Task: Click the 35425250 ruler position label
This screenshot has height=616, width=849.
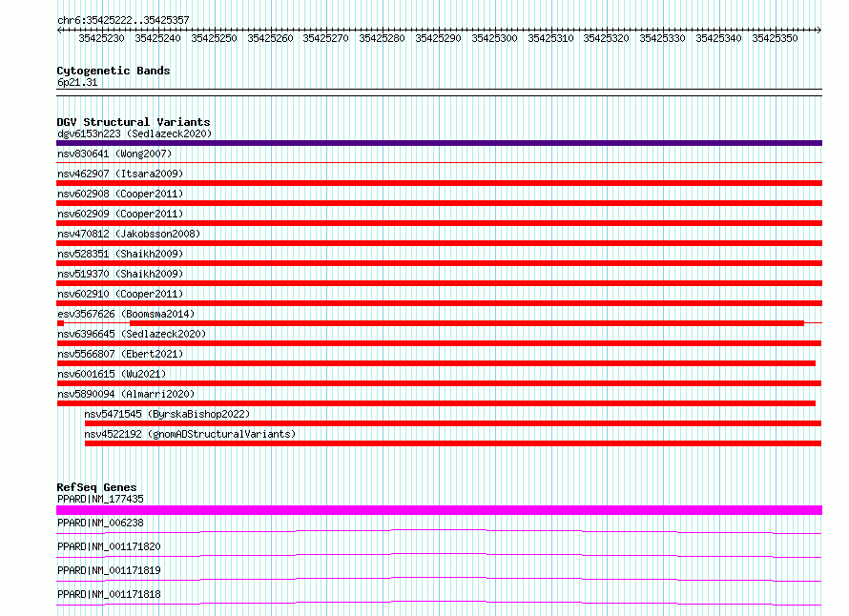Action: (x=214, y=38)
